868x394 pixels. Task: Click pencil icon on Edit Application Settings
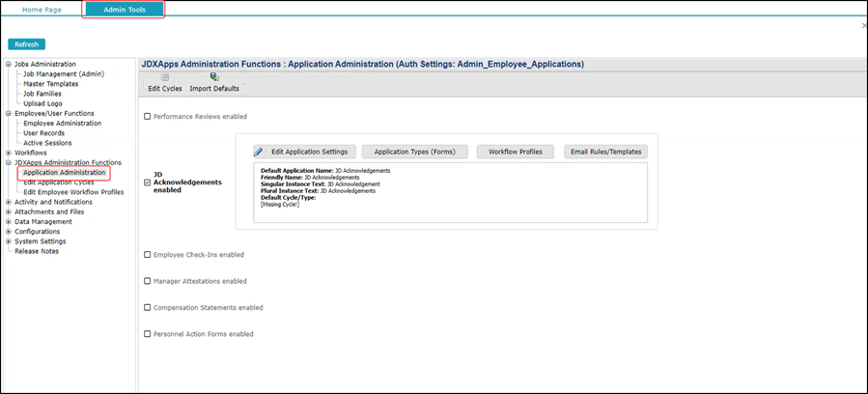(x=259, y=152)
